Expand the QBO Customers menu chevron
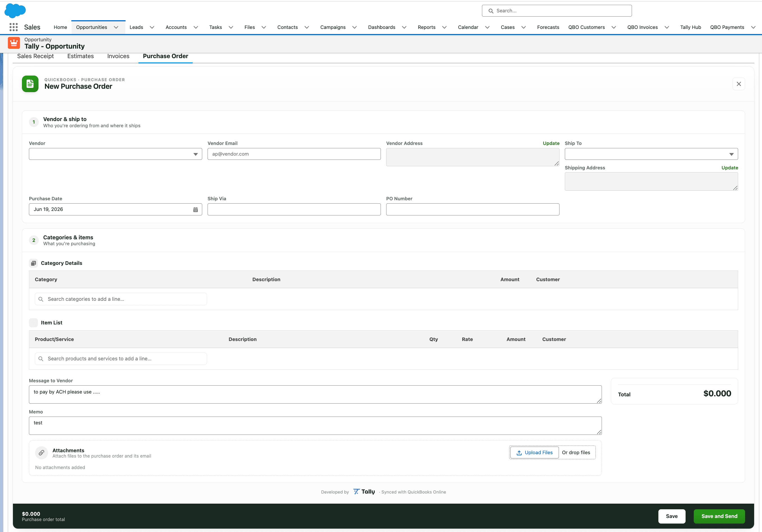 click(x=614, y=27)
